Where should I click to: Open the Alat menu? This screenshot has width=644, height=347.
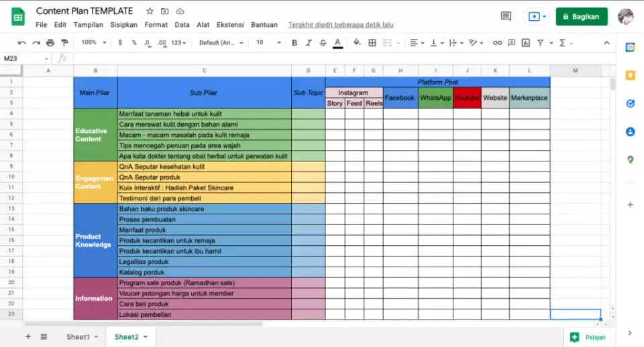203,25
